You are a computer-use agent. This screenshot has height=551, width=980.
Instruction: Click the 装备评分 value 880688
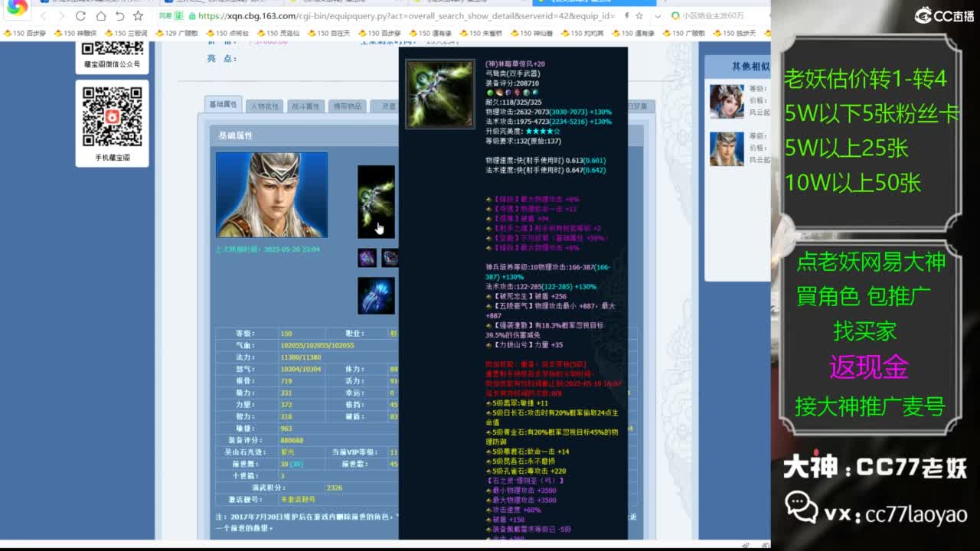pos(292,440)
